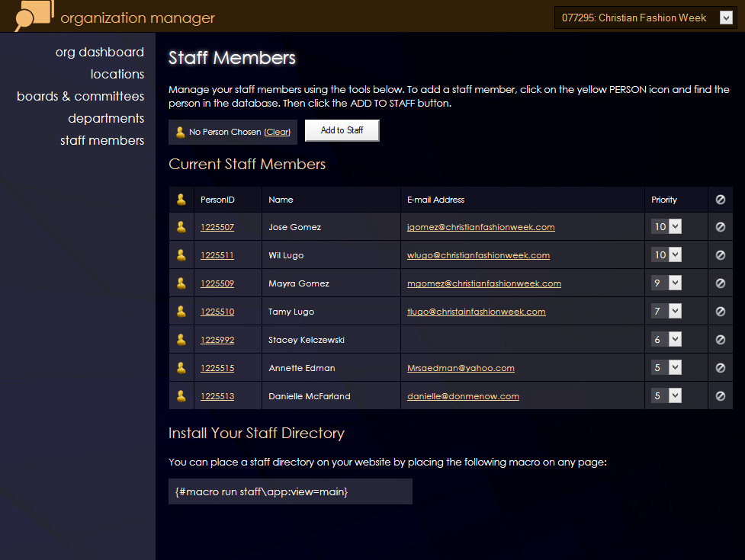Go to boards & committees section
This screenshot has height=560, width=745.
coord(80,97)
